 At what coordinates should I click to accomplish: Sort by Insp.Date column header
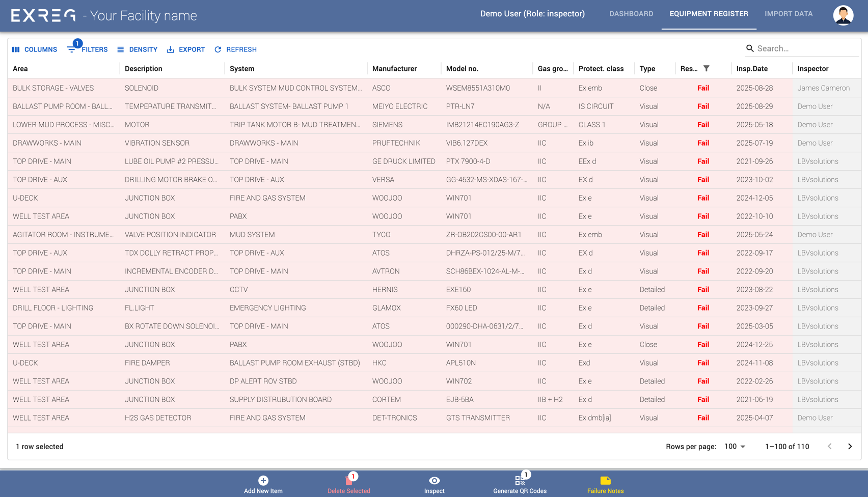point(752,69)
